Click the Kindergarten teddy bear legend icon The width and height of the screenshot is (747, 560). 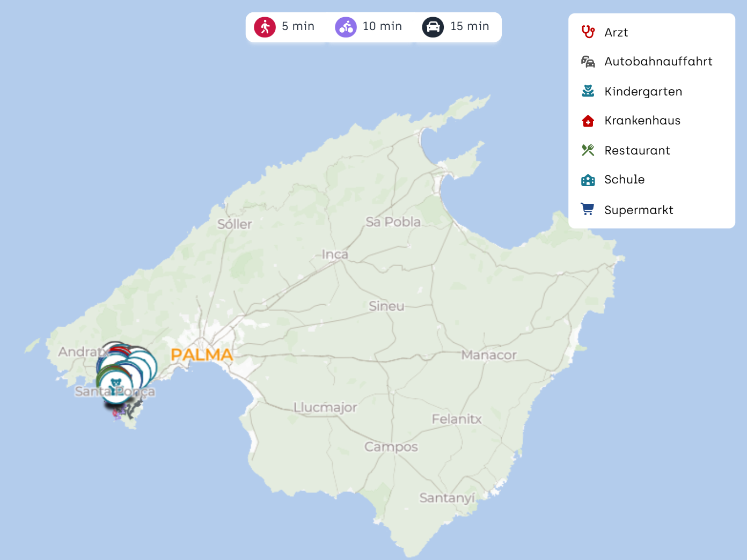[x=588, y=91]
